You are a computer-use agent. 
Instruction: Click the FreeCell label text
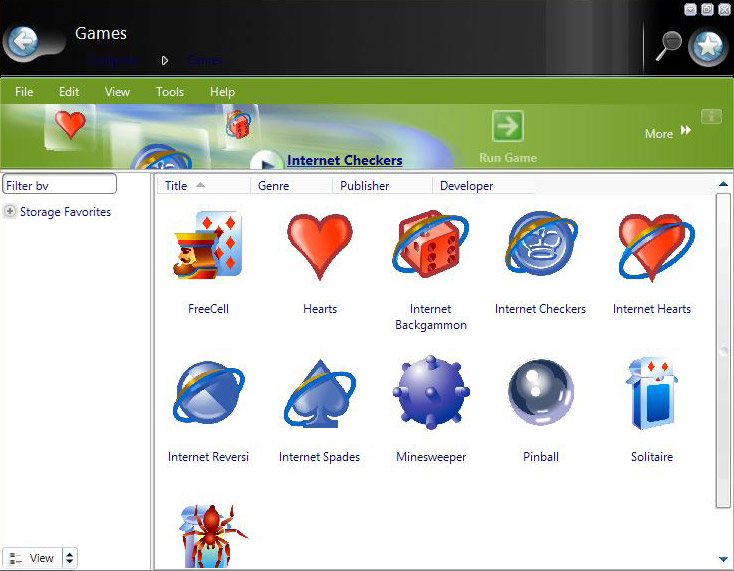(x=208, y=309)
